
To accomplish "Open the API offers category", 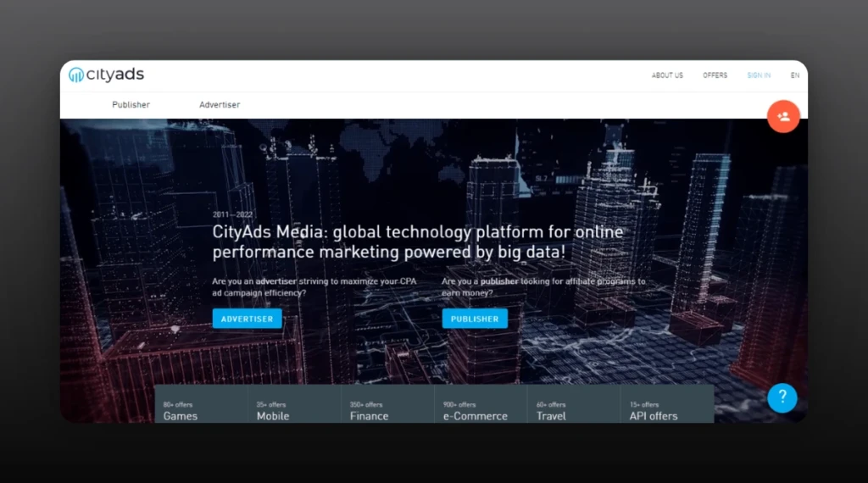I will click(667, 404).
